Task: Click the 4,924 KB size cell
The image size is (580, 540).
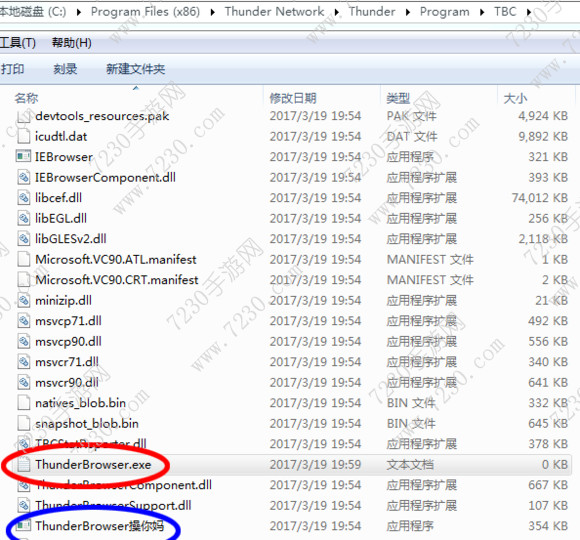Action: [x=543, y=116]
